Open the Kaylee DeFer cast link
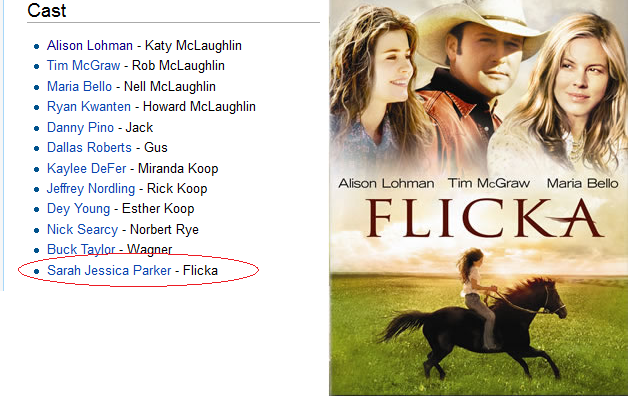 click(87, 168)
